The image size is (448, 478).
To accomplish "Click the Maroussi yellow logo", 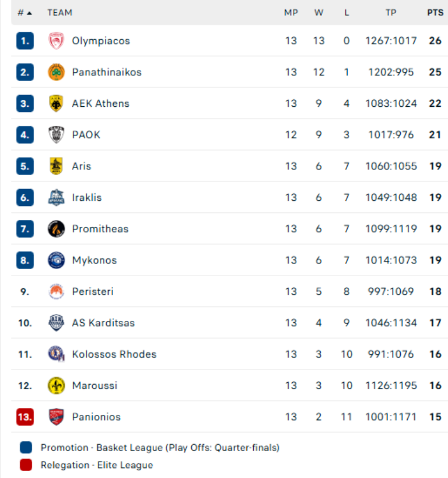I will [56, 385].
